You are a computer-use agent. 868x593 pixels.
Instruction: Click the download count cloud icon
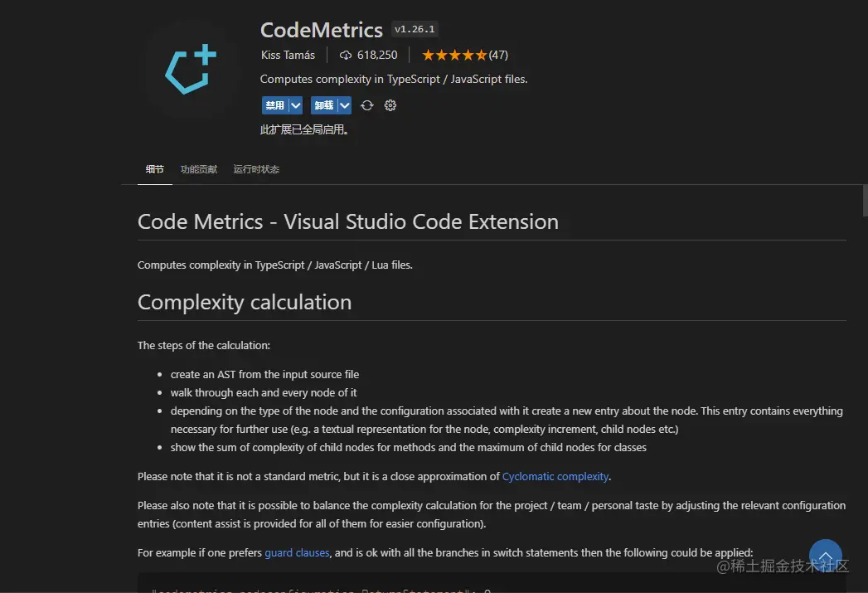346,55
